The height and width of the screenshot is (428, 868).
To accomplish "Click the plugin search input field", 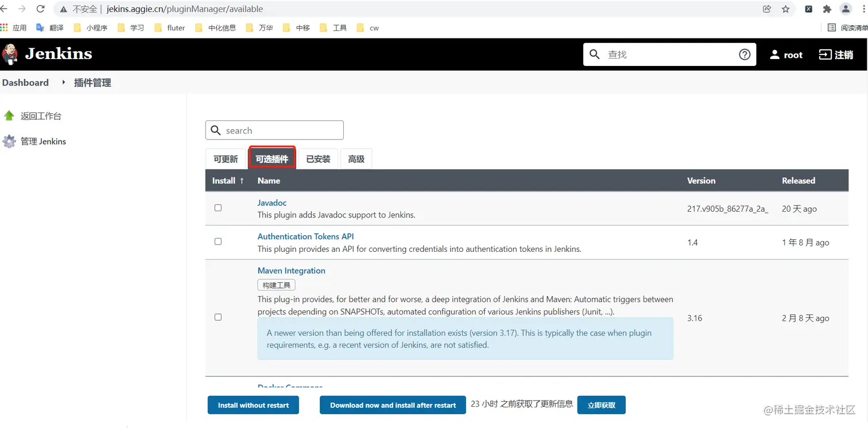I will point(274,130).
